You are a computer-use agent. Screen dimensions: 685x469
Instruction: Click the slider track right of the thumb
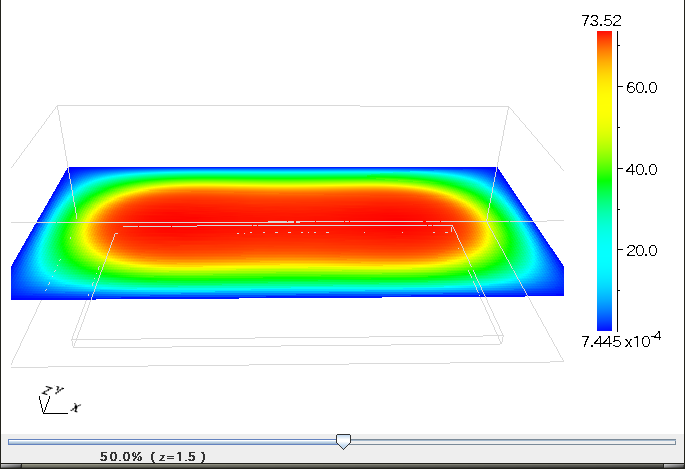click(510, 441)
